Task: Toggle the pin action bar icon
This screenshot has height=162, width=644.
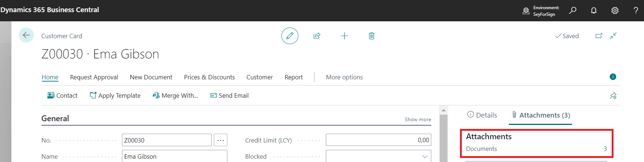Action: (x=613, y=96)
